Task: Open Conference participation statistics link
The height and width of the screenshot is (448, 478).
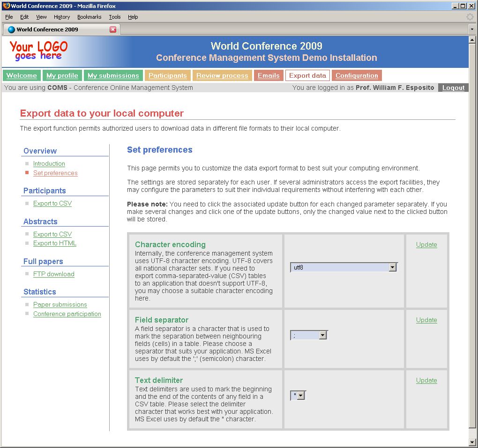Action: coord(67,314)
